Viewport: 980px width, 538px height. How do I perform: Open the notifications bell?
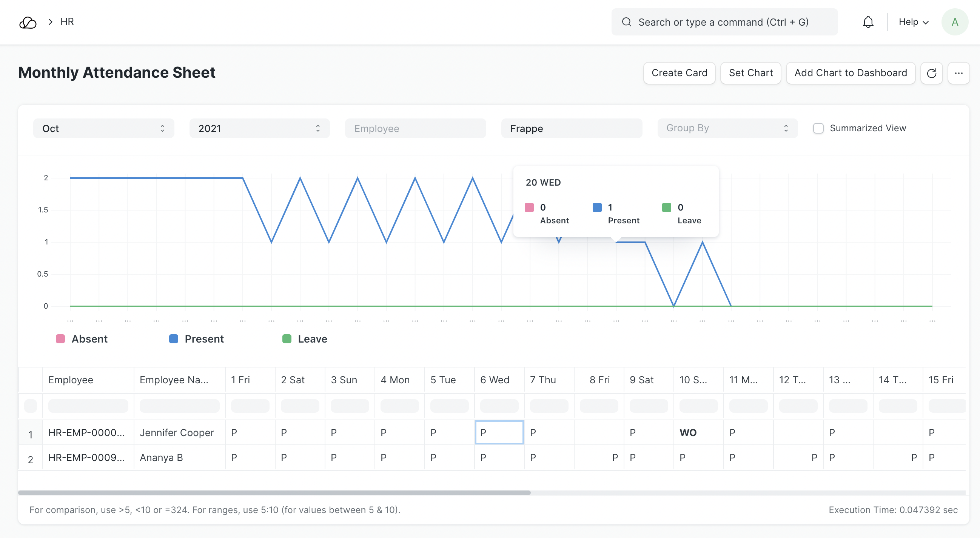pyautogui.click(x=868, y=22)
